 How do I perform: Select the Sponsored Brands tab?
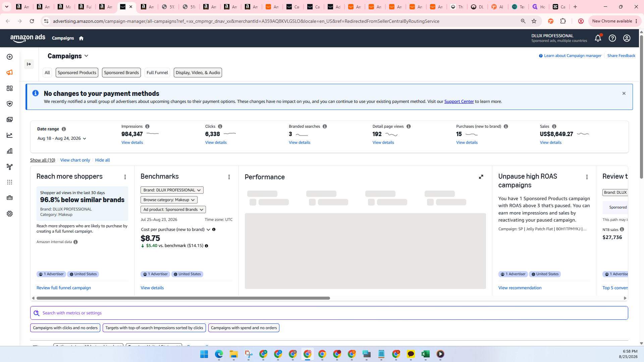pyautogui.click(x=121, y=73)
